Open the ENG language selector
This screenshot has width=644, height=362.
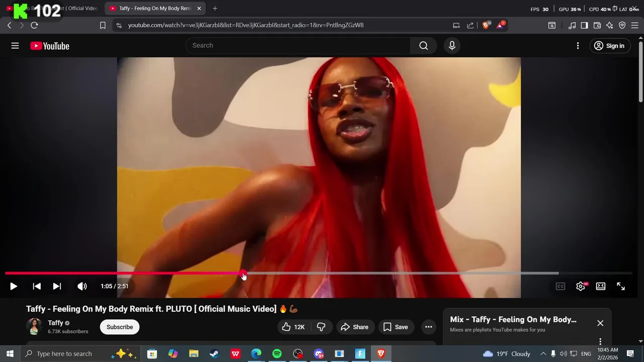[586, 353]
